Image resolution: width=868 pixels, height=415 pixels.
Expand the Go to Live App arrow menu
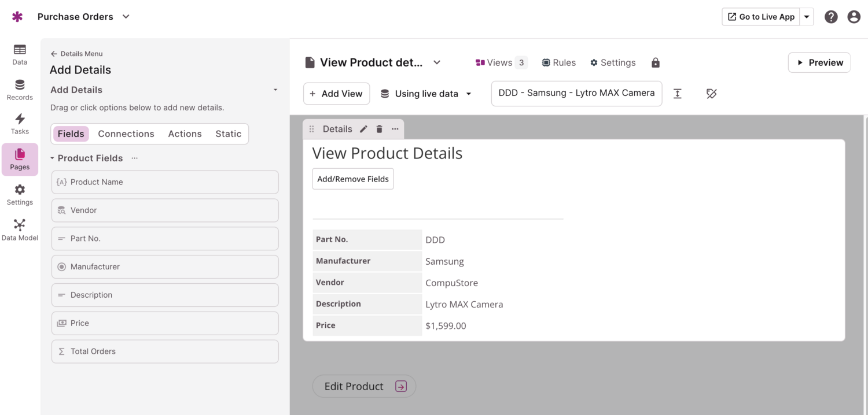(807, 17)
